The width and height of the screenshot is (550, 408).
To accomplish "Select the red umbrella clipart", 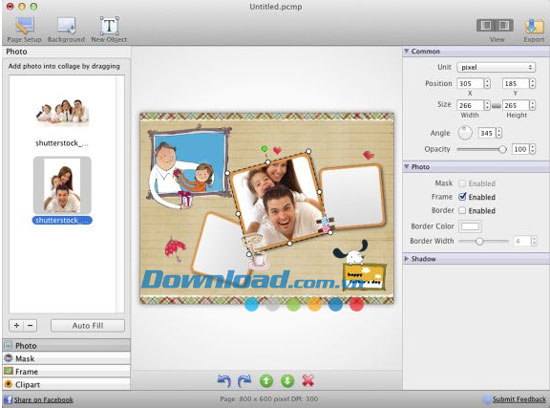I will coord(175,248).
